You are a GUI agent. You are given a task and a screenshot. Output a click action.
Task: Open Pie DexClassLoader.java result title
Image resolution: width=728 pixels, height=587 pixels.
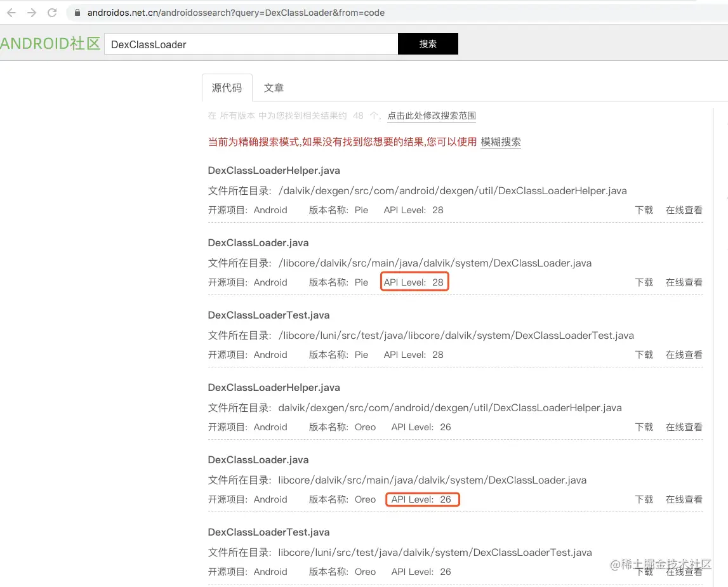[x=258, y=242]
